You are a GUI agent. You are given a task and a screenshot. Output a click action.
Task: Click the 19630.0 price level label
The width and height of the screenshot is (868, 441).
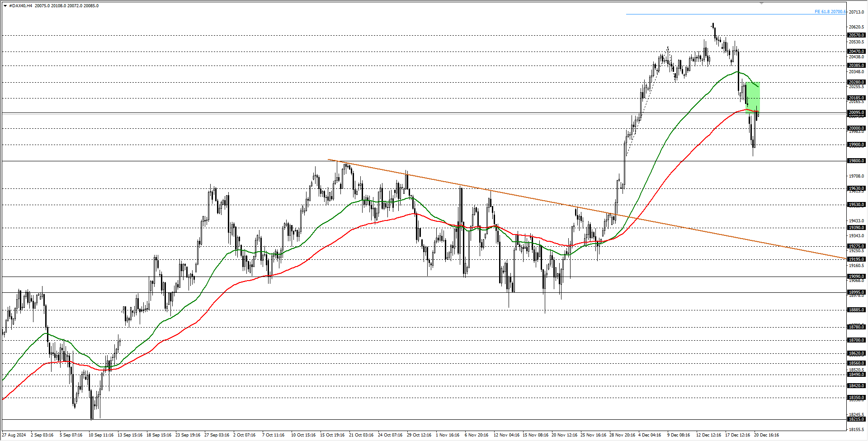pos(856,188)
